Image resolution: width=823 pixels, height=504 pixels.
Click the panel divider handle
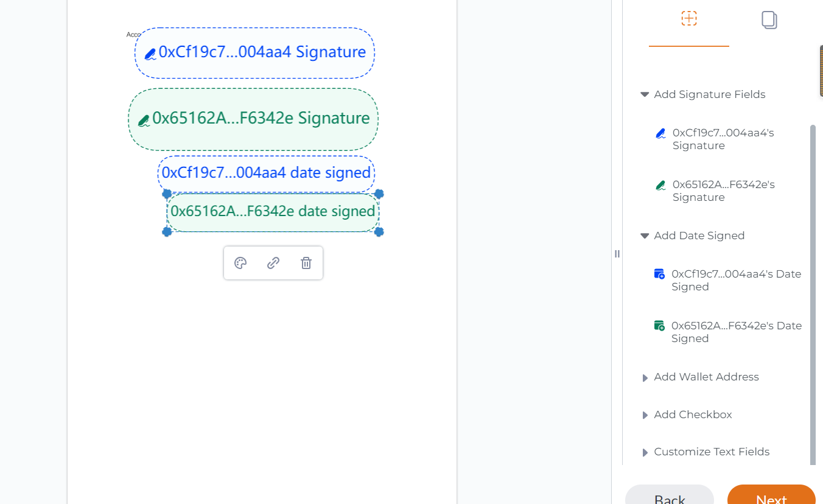[x=617, y=254]
